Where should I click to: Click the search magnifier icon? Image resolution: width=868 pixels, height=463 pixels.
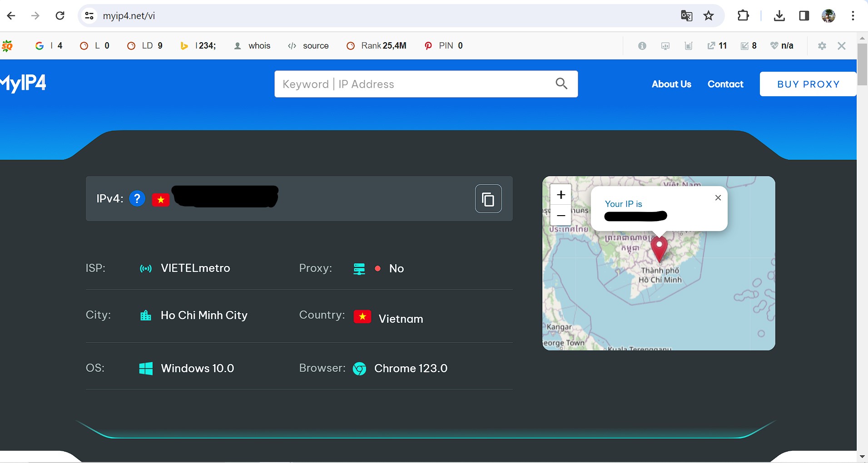[x=561, y=84]
